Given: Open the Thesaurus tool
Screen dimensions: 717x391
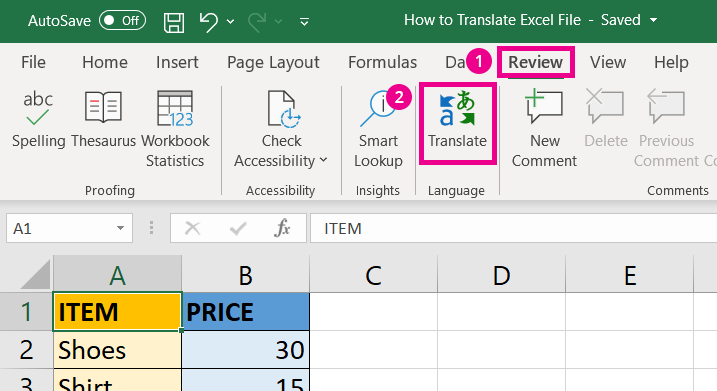Looking at the screenshot, I should pos(103,119).
